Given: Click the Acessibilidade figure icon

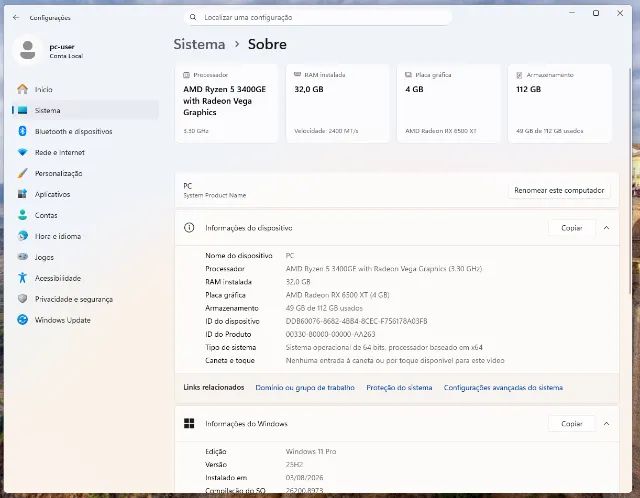Looking at the screenshot, I should click(22, 278).
